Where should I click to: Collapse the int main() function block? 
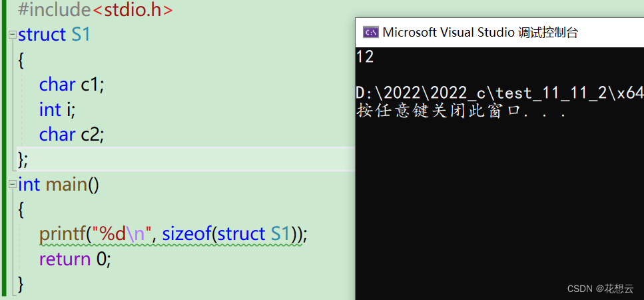(x=12, y=184)
